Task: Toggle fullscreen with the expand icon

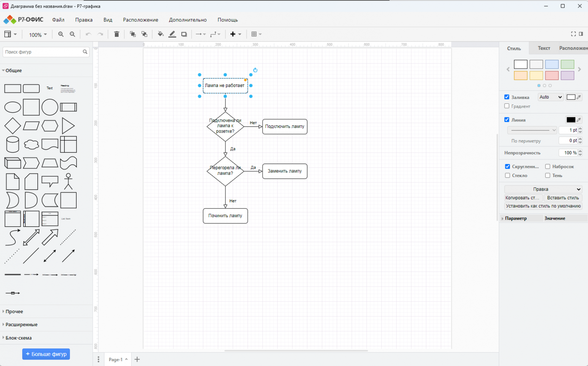Action: click(x=573, y=34)
